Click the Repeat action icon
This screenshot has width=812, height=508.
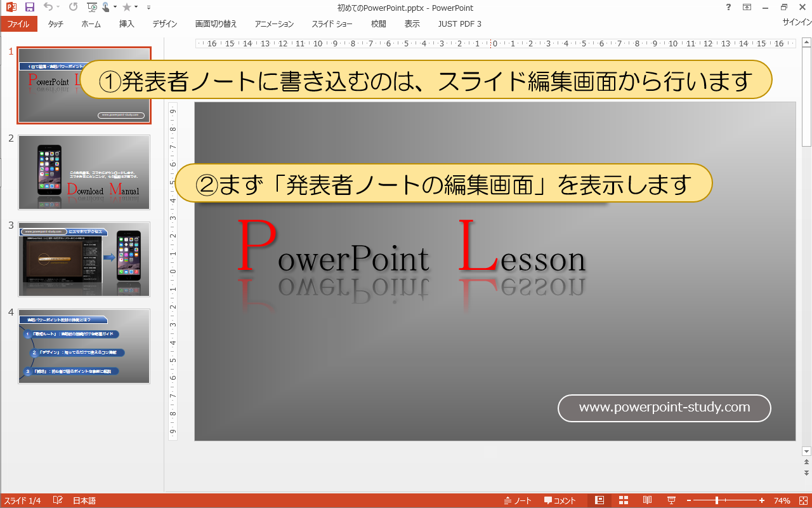coord(73,8)
